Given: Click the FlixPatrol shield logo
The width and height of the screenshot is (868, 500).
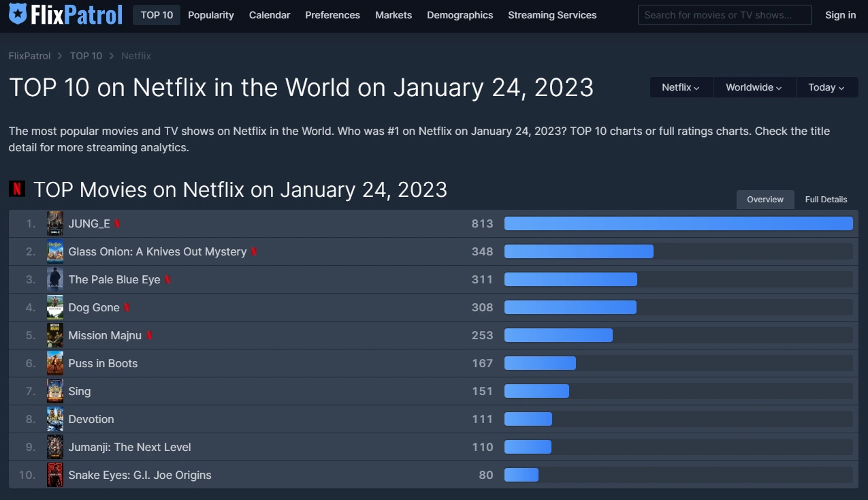Looking at the screenshot, I should click(x=18, y=14).
